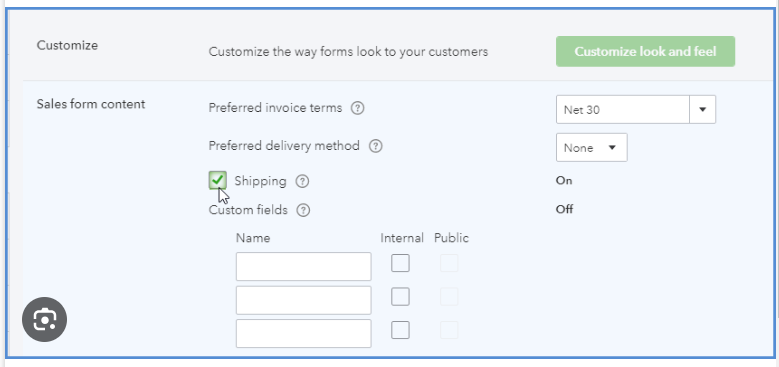This screenshot has height=367, width=779.
Task: Select the Customize section label
Action: click(x=67, y=45)
